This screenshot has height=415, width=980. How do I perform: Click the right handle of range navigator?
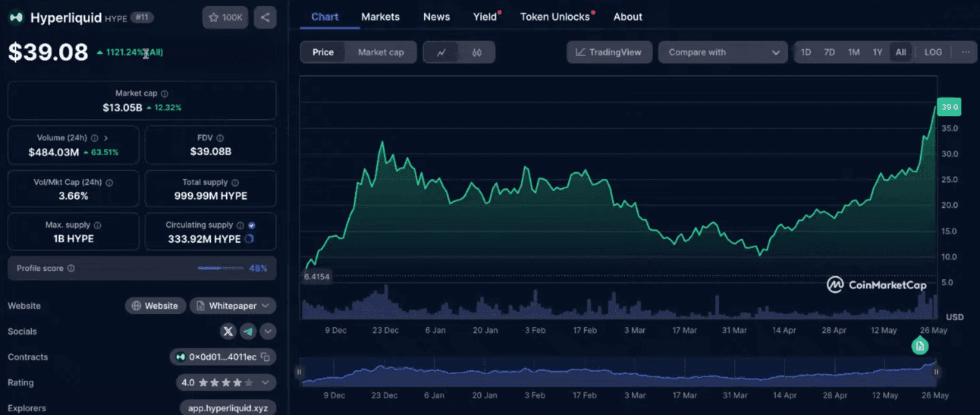click(937, 372)
